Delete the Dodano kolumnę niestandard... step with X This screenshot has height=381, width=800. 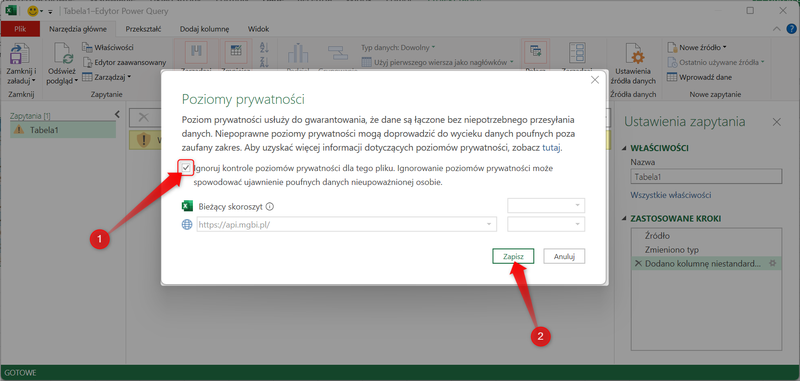point(638,264)
